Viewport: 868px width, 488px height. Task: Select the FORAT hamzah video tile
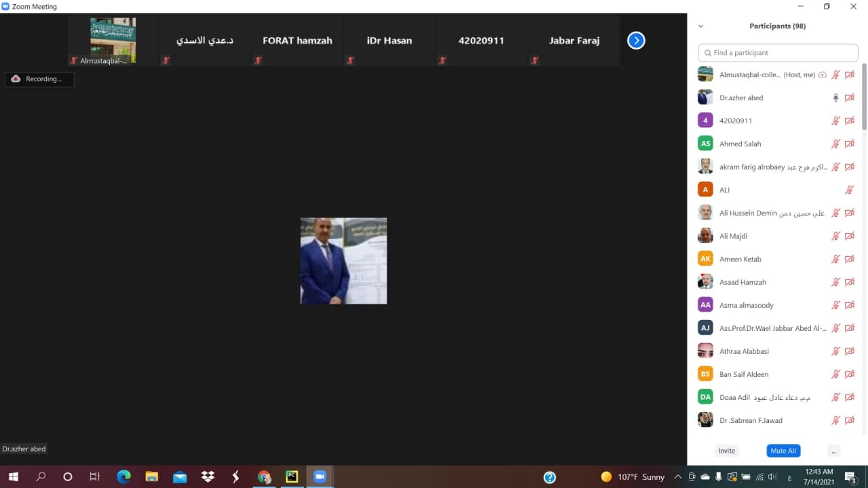coord(297,41)
